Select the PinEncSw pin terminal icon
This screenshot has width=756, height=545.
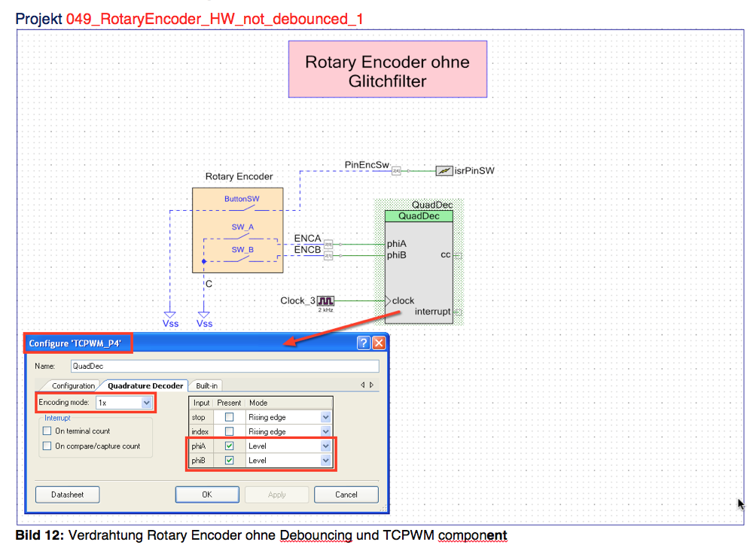[395, 171]
